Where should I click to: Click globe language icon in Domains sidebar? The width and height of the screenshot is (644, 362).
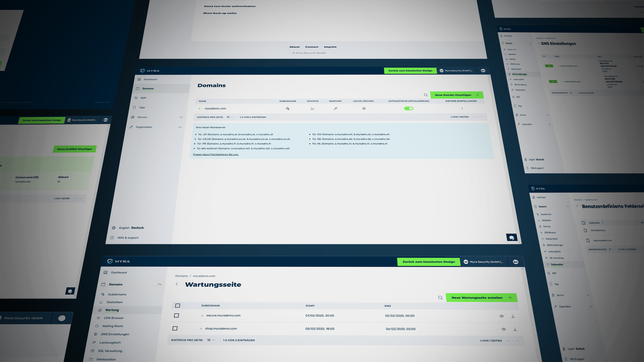[114, 228]
